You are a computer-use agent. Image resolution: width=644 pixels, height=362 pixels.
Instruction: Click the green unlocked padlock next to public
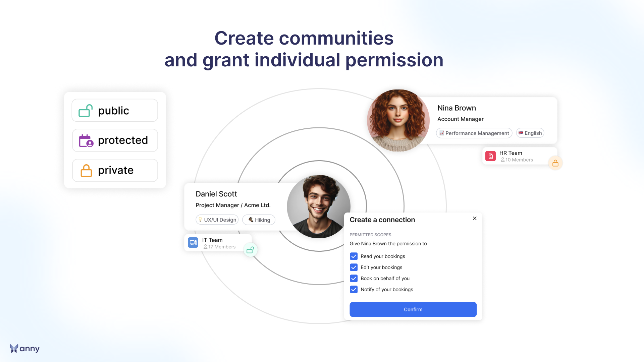(86, 111)
